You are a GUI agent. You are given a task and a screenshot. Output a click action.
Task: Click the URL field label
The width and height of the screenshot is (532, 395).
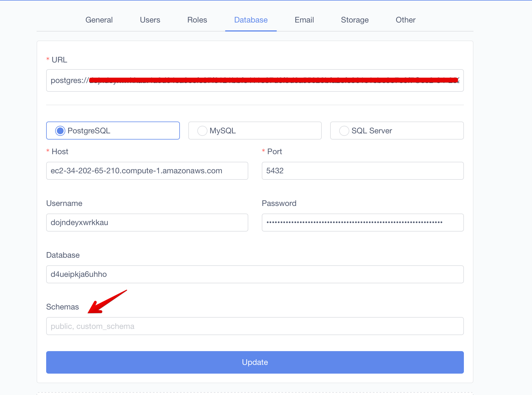(59, 60)
